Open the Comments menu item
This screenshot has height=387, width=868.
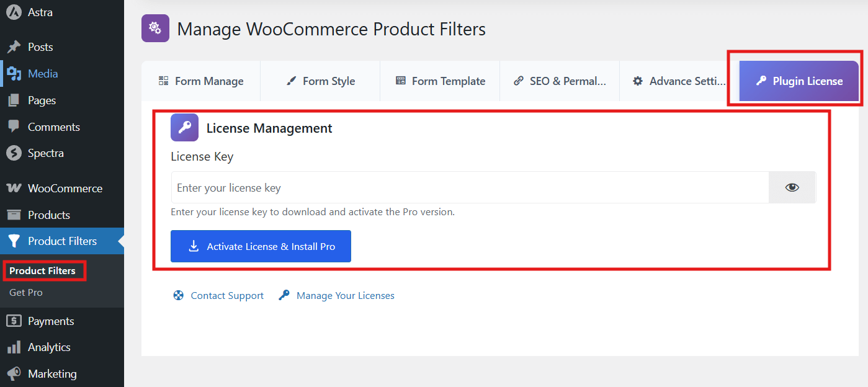point(62,127)
